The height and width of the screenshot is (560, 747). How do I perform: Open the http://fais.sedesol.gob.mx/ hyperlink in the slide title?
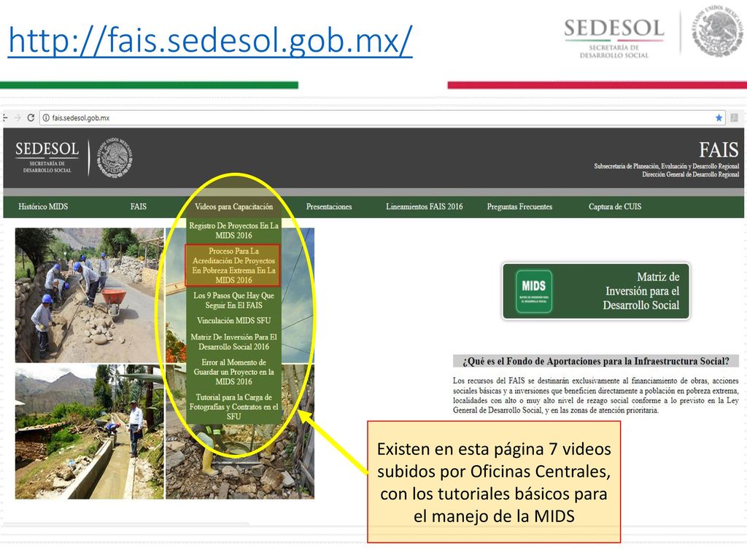[210, 41]
